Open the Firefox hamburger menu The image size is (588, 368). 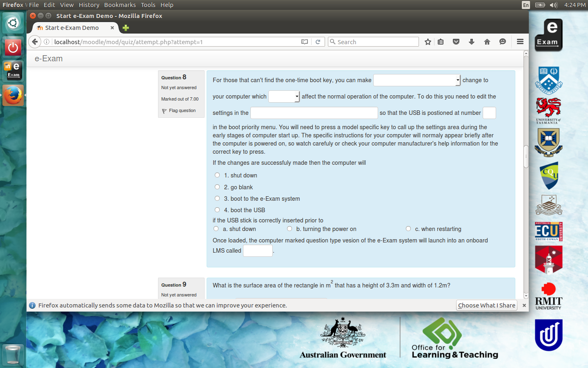[520, 42]
